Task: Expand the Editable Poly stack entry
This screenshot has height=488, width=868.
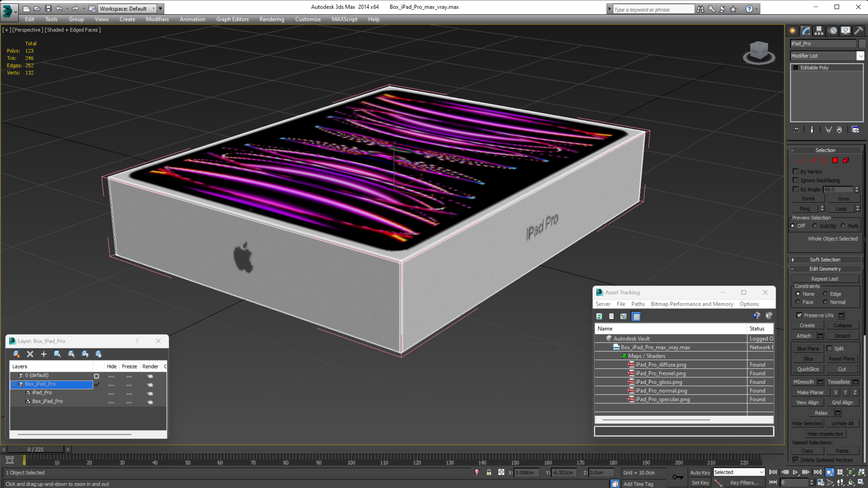Action: click(x=796, y=67)
